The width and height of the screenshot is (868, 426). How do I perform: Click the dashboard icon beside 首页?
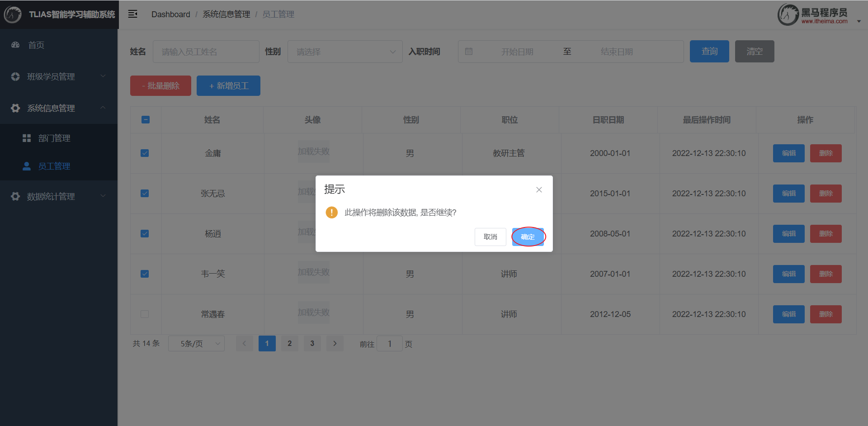[x=15, y=45]
